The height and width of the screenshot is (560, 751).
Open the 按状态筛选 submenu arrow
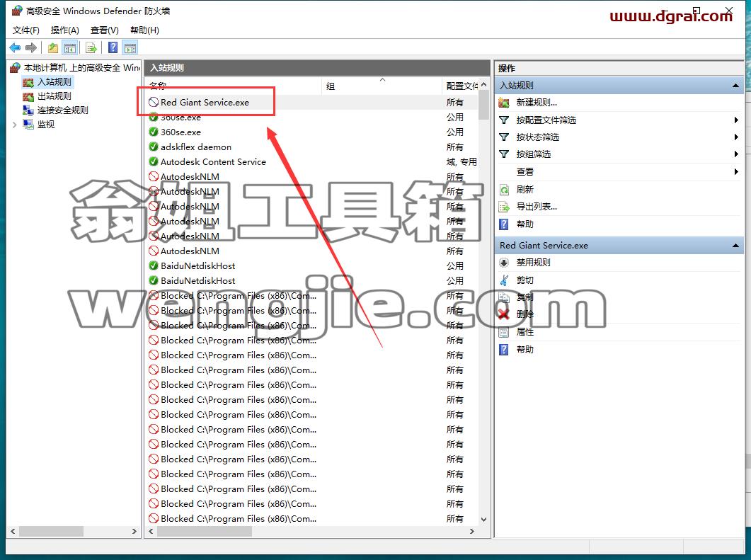[736, 137]
